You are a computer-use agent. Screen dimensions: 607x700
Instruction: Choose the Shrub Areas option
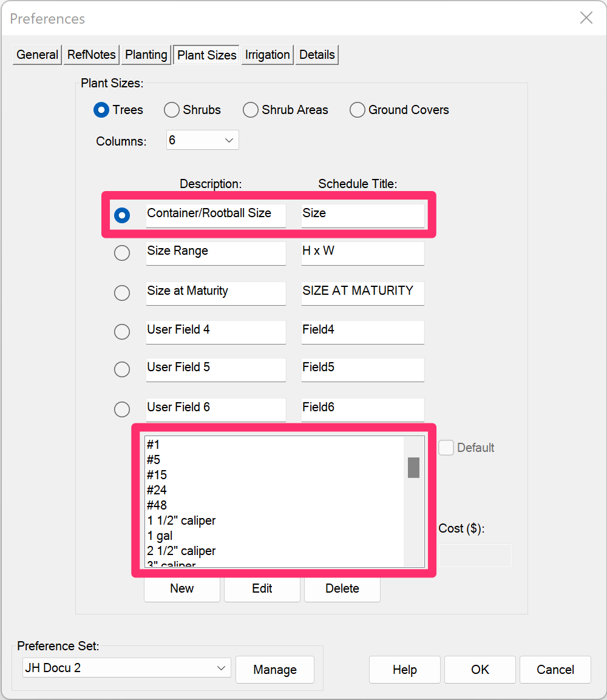point(251,110)
